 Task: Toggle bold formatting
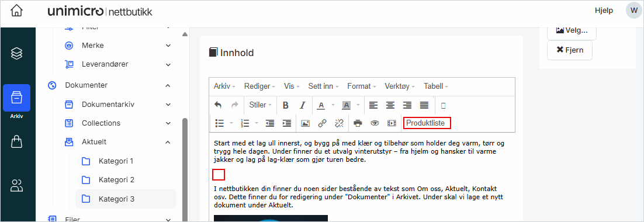[x=285, y=106]
